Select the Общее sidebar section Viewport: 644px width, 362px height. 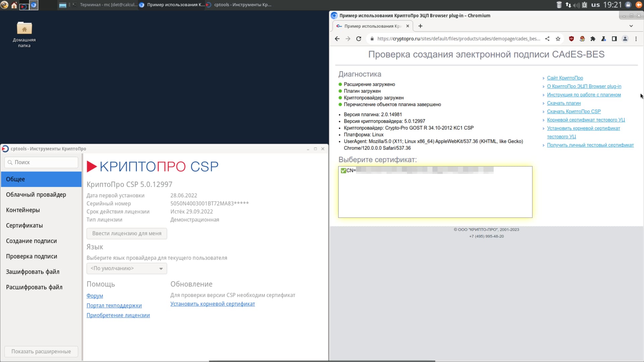coord(41,179)
